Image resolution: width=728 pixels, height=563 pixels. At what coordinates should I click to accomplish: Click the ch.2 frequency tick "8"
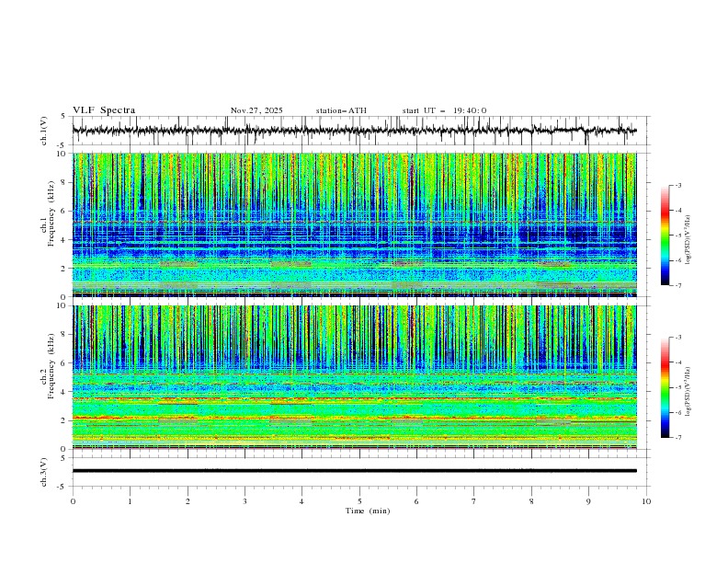click(64, 335)
